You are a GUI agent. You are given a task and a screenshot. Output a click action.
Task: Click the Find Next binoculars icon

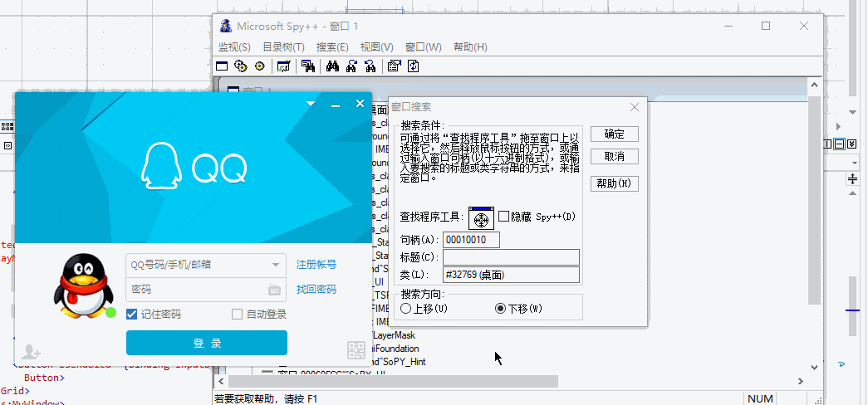point(351,66)
